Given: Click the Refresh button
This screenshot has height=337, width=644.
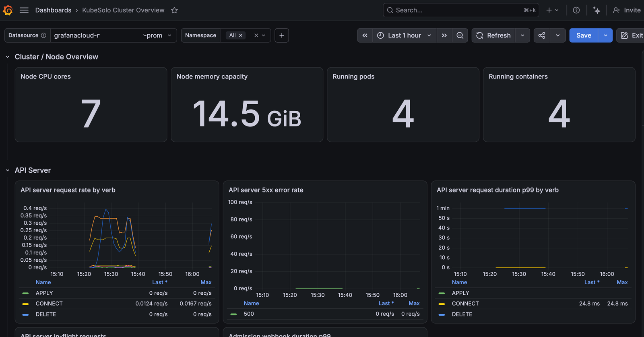Looking at the screenshot, I should [x=493, y=35].
